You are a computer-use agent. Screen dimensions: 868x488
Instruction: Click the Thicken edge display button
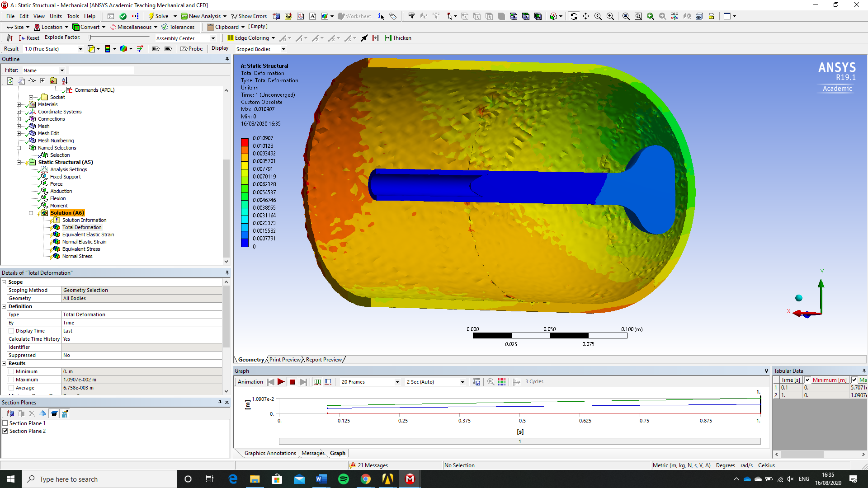398,38
